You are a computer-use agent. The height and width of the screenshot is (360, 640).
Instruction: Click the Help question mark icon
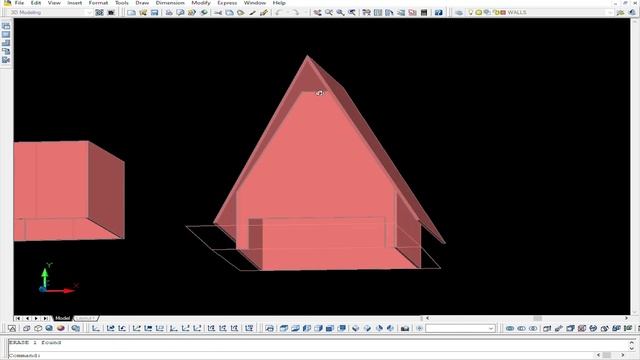point(439,13)
